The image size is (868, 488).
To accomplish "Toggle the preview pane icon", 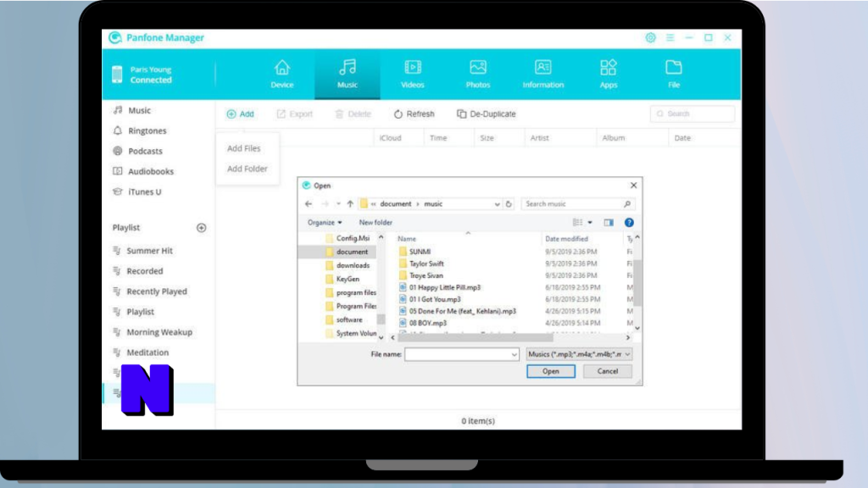I will click(x=609, y=223).
